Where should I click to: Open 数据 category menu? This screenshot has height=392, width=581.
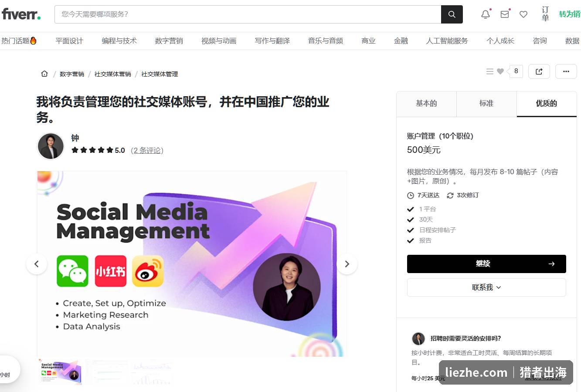pos(572,41)
